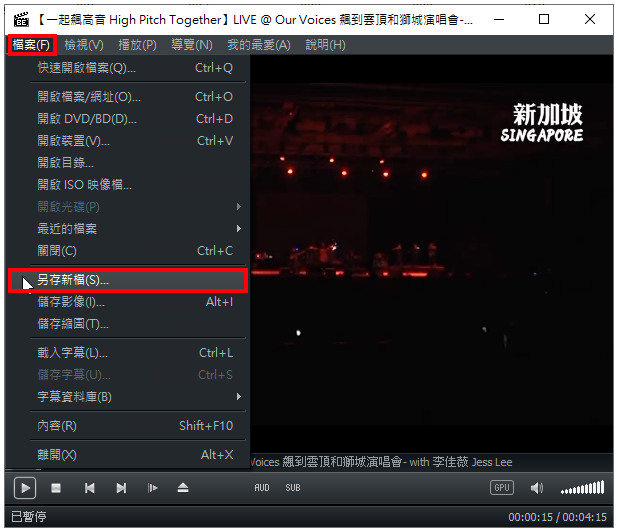Open the 導覽(N) menu
This screenshot has width=618, height=531.
[x=192, y=45]
